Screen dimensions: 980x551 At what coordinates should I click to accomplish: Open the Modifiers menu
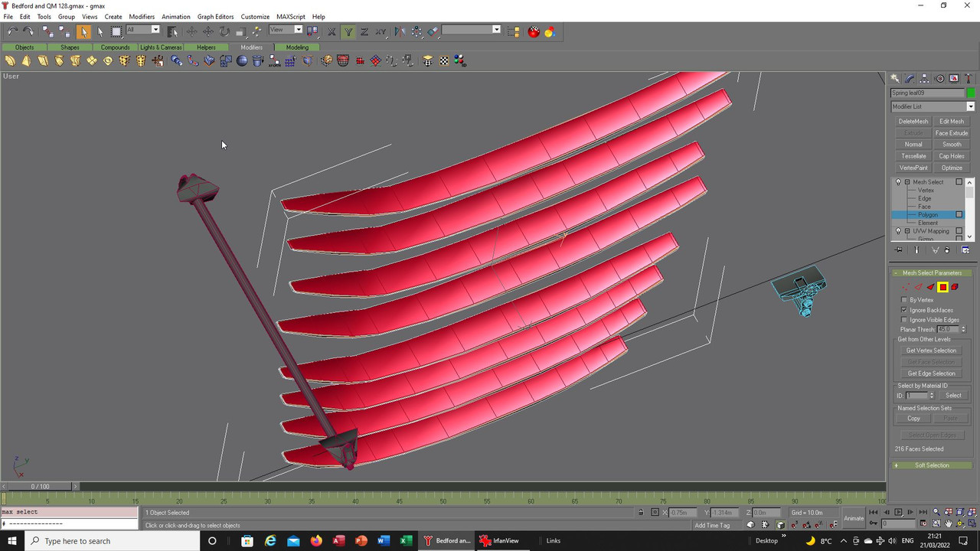click(142, 16)
